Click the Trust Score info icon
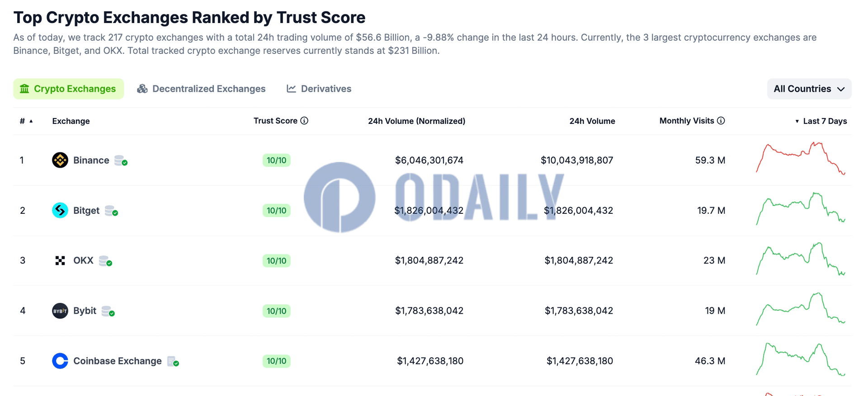868x396 pixels. 304,121
